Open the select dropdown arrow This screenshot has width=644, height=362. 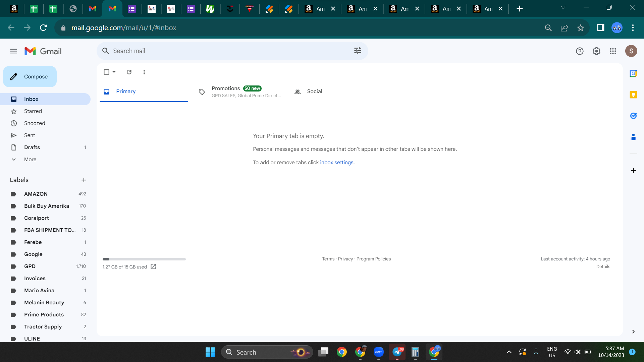114,72
